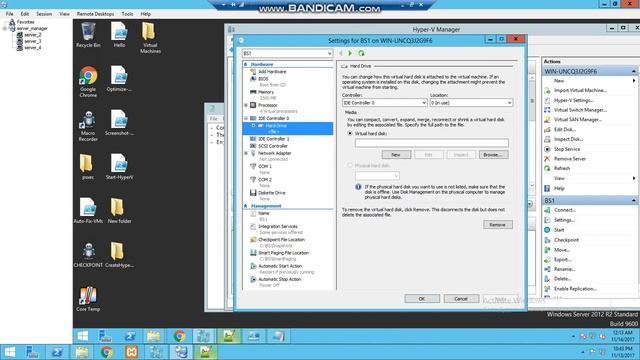
Task: Collapse the Hardware section header
Action: point(246,64)
